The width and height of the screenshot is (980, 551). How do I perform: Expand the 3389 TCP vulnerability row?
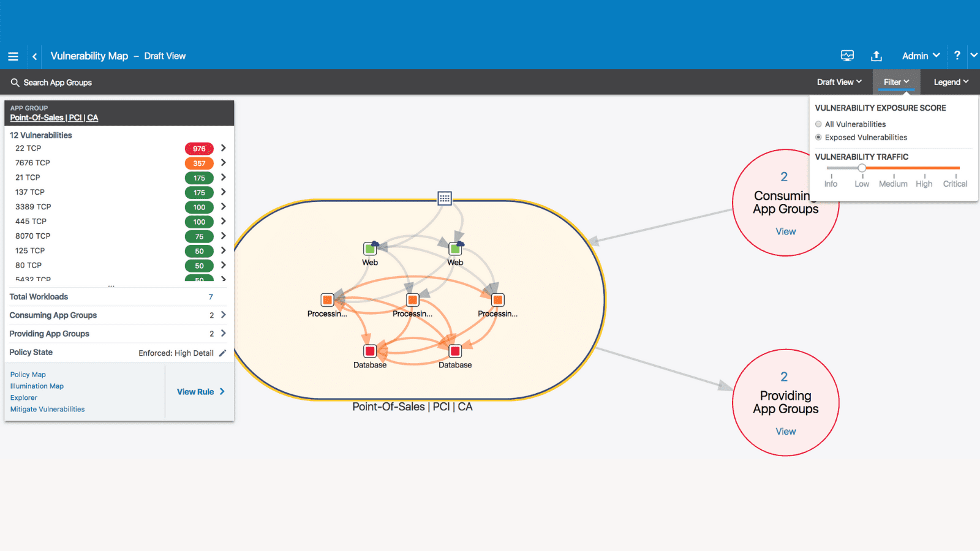pos(224,207)
